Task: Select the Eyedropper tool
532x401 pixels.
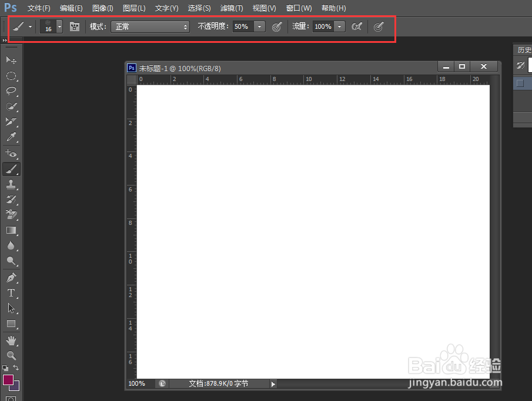Action: coord(11,137)
